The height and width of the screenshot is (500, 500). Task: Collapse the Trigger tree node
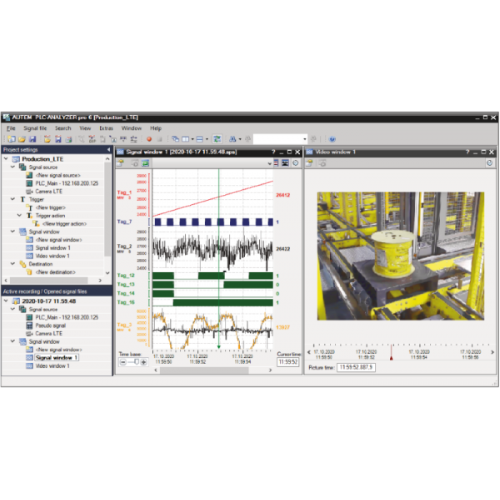click(x=13, y=199)
